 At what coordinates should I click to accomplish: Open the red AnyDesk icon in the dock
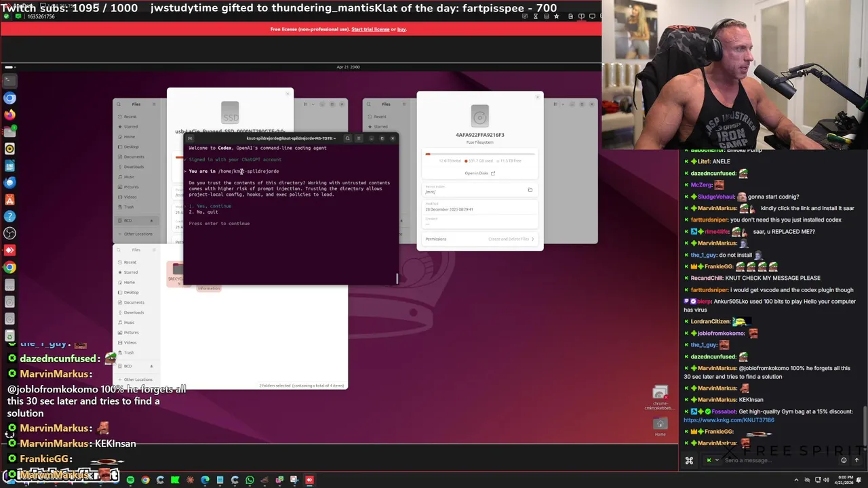click(9, 251)
